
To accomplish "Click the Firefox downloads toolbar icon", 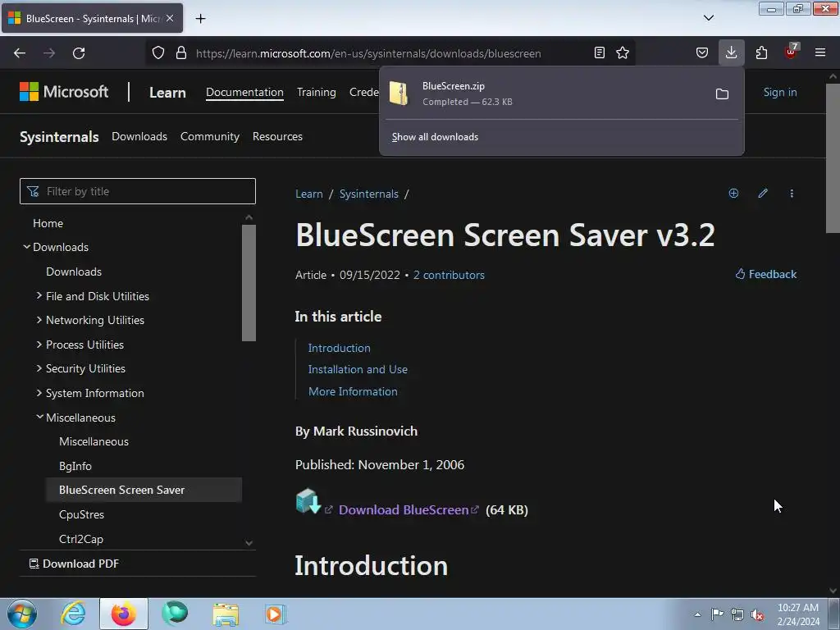I will 731,52.
